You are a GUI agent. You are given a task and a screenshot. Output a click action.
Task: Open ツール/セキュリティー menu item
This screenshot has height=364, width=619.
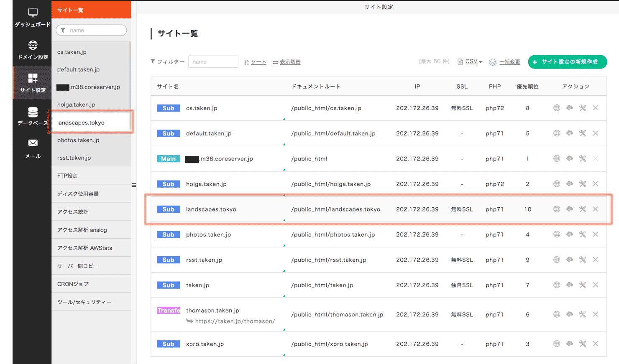click(91, 302)
